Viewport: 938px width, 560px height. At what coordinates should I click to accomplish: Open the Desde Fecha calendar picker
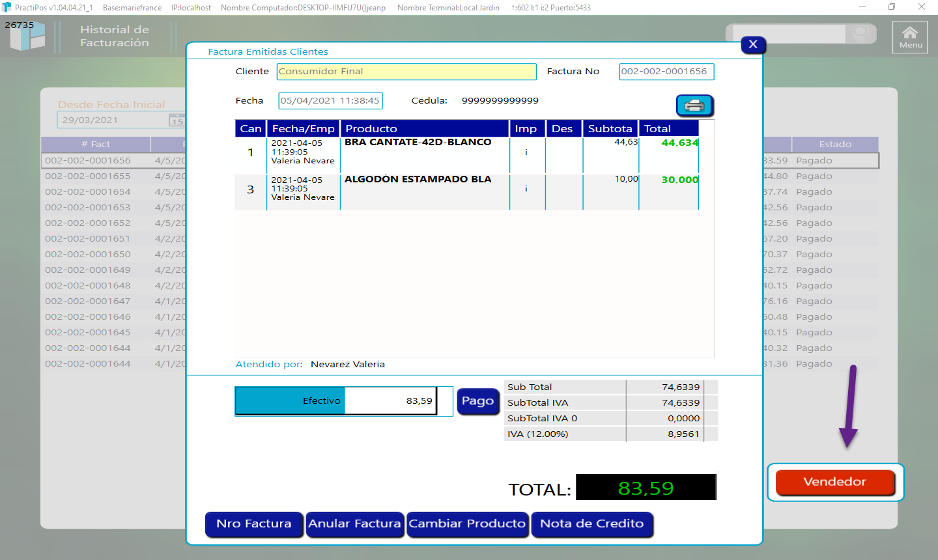click(177, 120)
